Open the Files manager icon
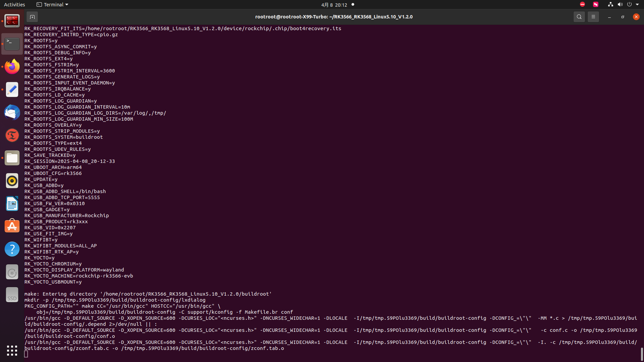644x362 pixels. 12,158
